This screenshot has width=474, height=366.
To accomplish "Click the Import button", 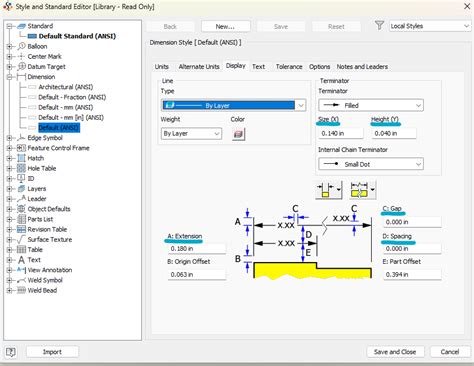I will pos(52,352).
